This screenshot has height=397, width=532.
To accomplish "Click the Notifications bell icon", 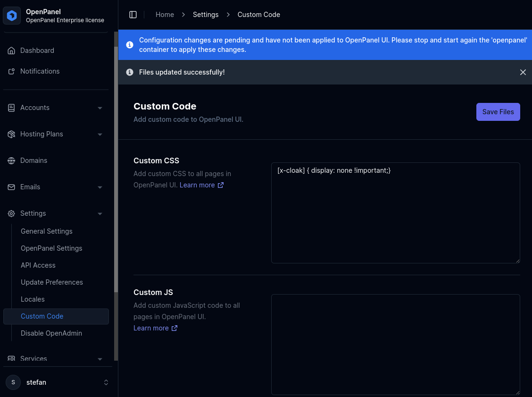I will click(11, 71).
